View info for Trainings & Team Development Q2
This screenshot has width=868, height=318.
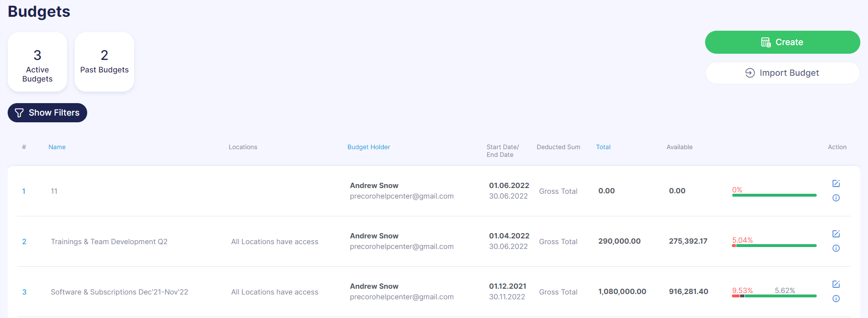pos(836,248)
